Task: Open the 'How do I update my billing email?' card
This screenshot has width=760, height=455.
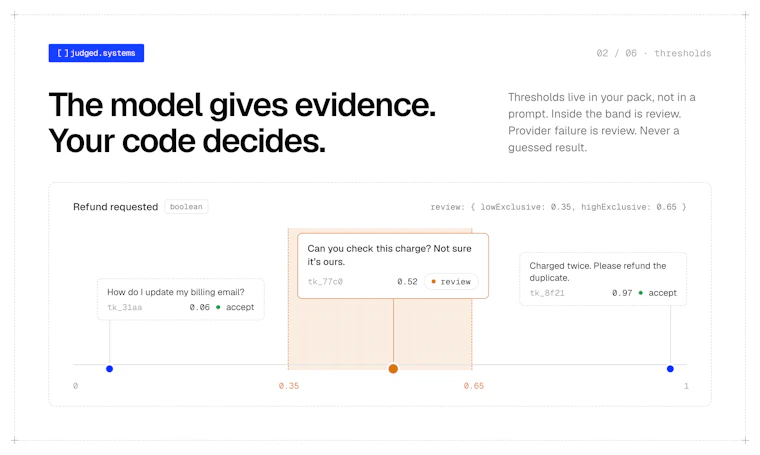Action: point(181,299)
